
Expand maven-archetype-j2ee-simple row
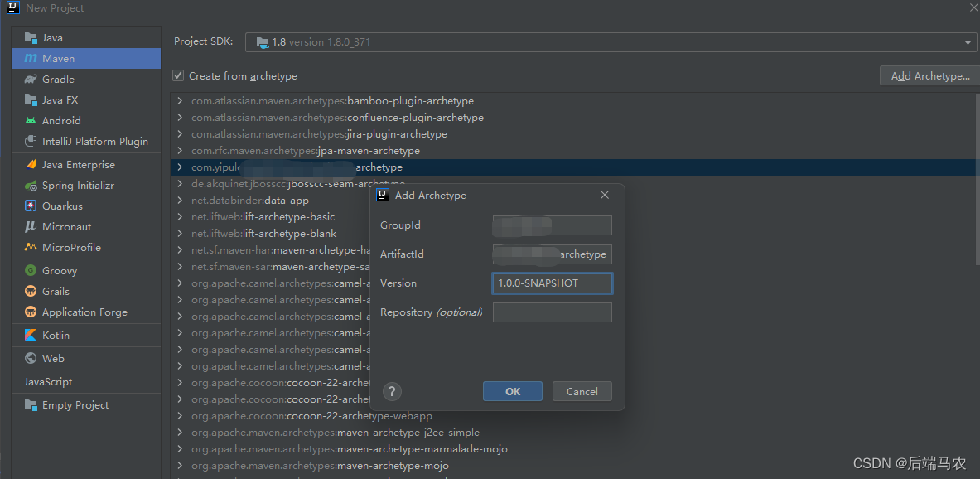[180, 433]
